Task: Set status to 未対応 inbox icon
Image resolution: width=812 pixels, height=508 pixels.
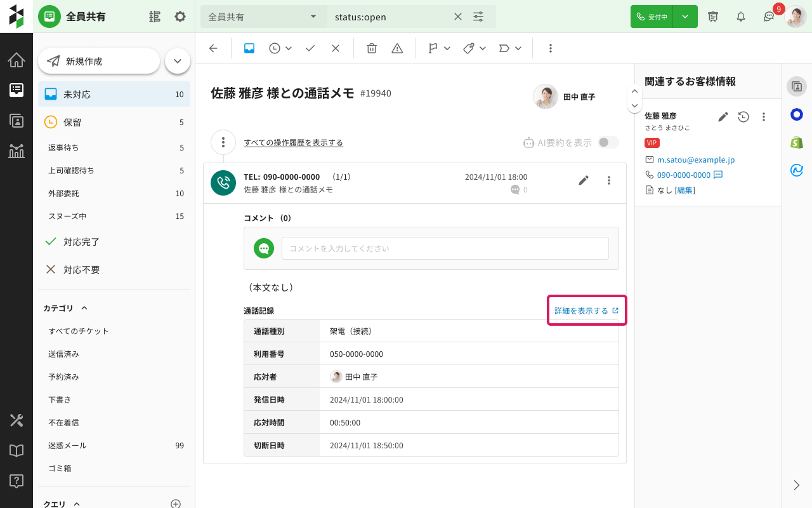Action: tap(249, 48)
